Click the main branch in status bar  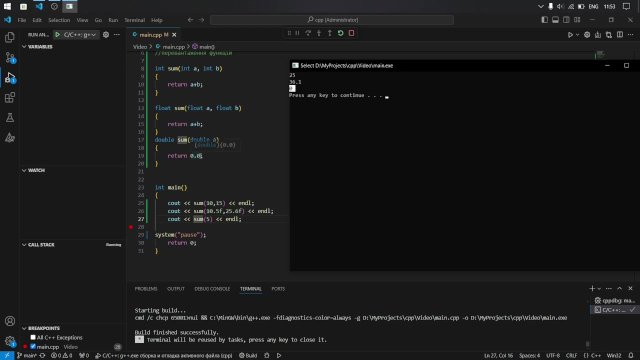pyautogui.click(x=27, y=356)
